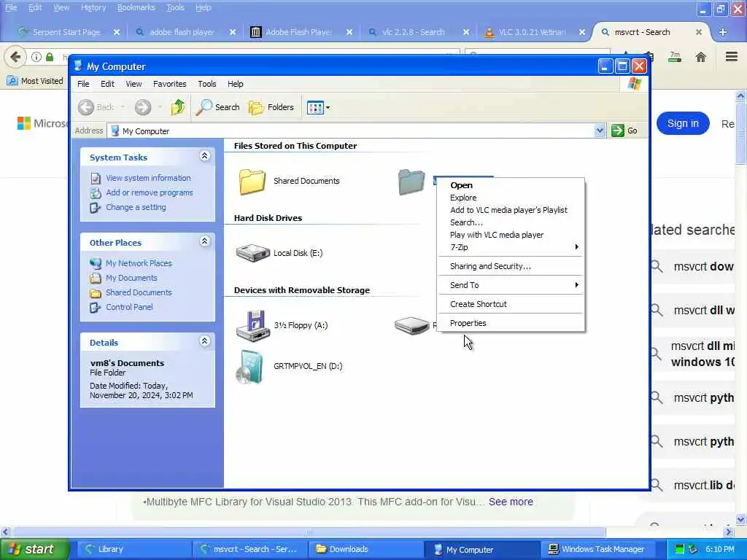This screenshot has width=747, height=560.
Task: Open Shared Documents link in Other Places
Action: 139,292
